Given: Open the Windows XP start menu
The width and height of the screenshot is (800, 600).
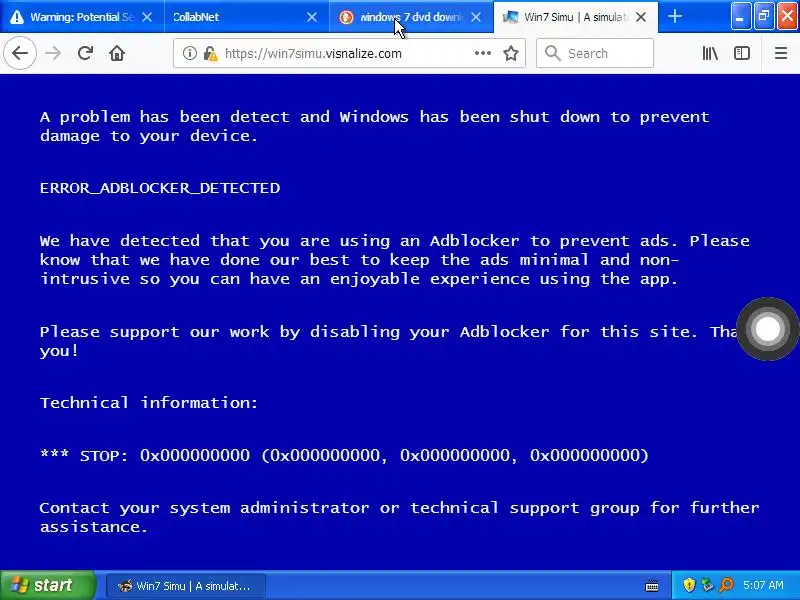Looking at the screenshot, I should [47, 585].
